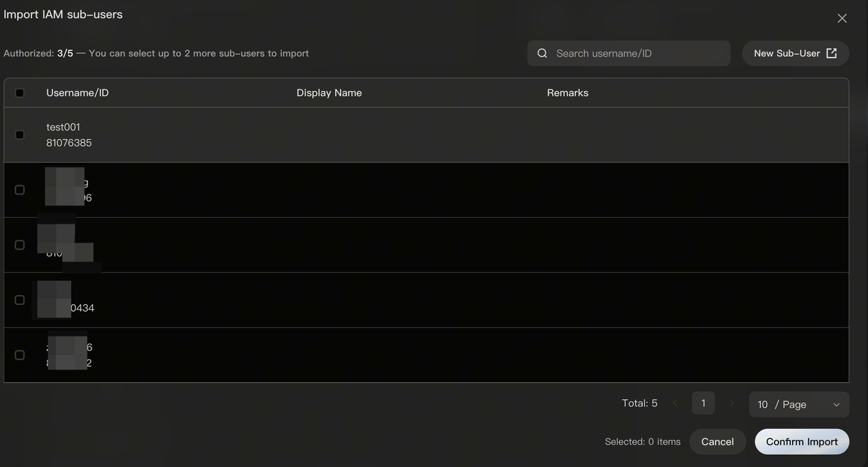Tick the select-all checkbox in the table header
Viewport: 868px width, 467px height.
(20, 93)
